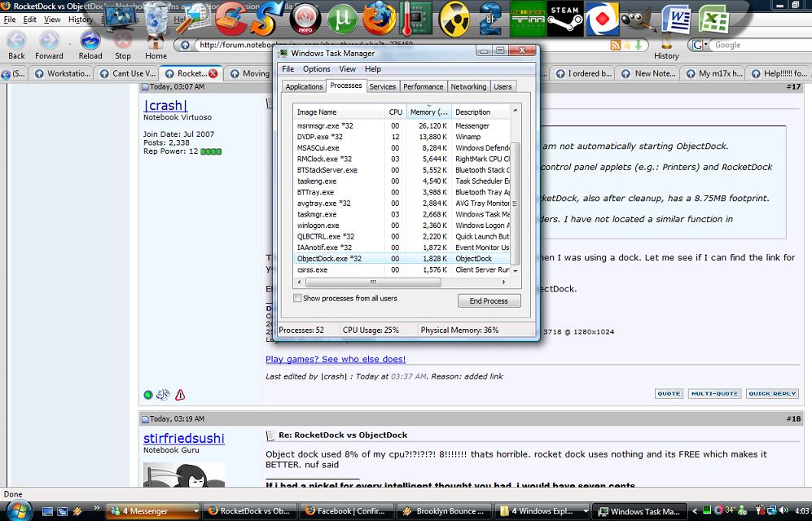This screenshot has width=812, height=521.
Task: Open Microsoft Excel from the dock
Action: pyautogui.click(x=713, y=20)
